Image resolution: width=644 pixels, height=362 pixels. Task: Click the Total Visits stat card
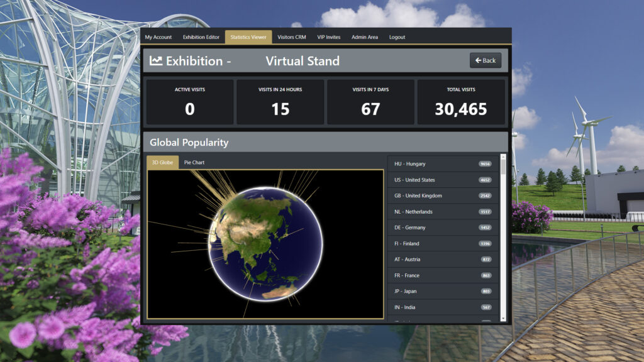(461, 102)
